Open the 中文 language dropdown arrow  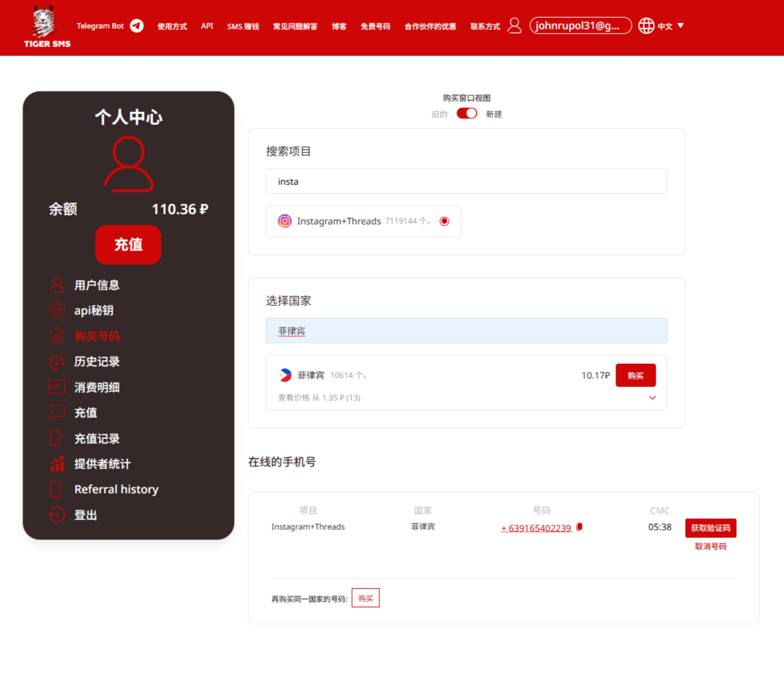pos(680,25)
